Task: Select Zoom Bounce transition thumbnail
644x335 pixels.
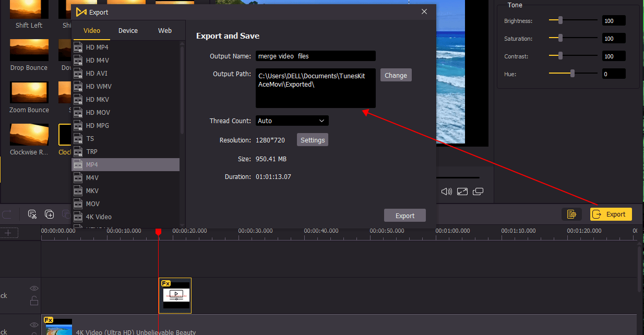Action: pos(29,92)
